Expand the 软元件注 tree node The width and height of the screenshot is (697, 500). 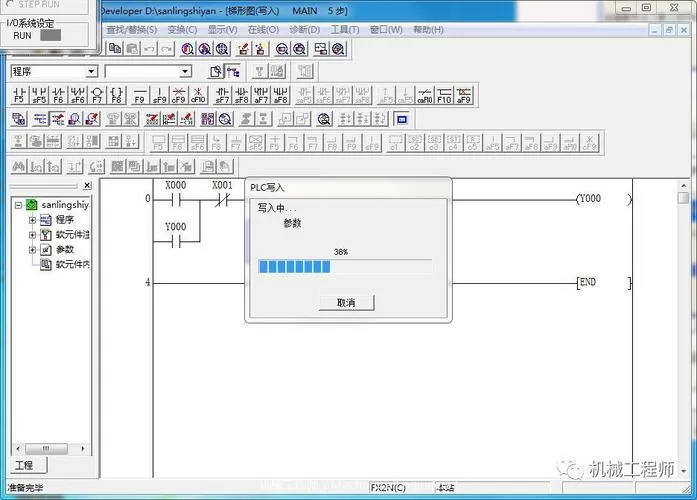click(32, 234)
